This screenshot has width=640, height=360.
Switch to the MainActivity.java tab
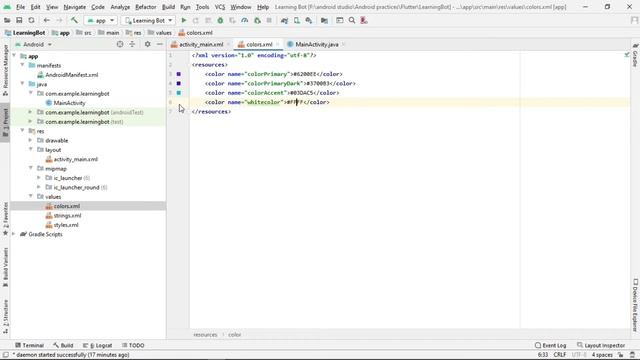[x=317, y=44]
